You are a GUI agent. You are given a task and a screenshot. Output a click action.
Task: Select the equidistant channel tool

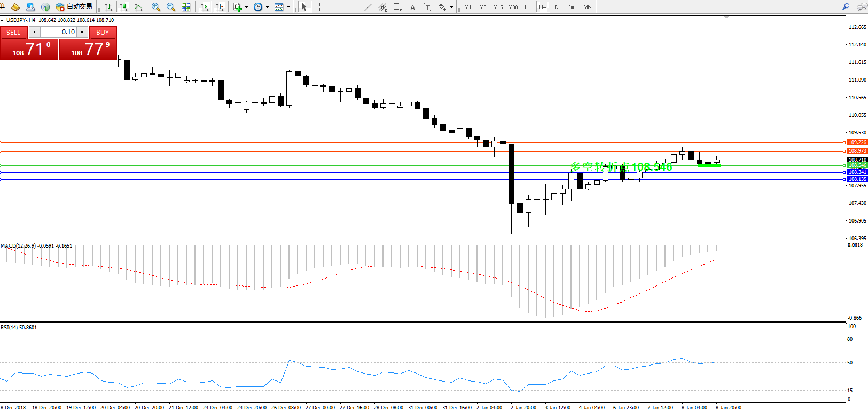382,7
